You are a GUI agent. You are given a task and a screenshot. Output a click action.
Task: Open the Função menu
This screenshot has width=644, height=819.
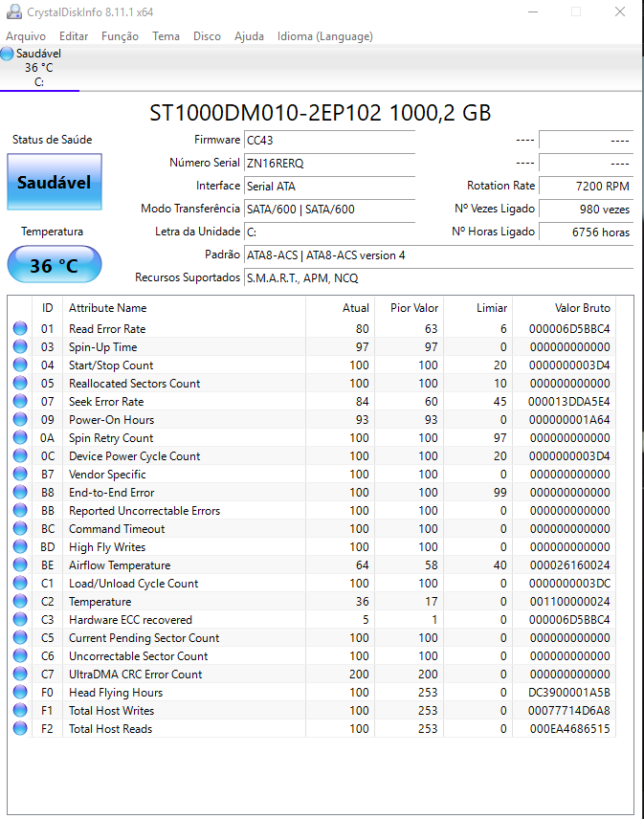[x=120, y=36]
